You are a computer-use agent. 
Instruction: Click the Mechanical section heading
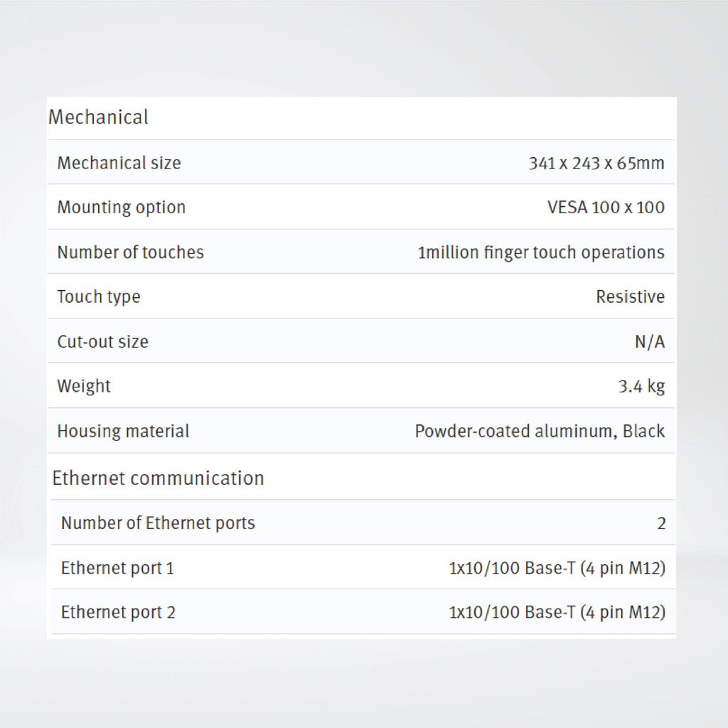click(x=98, y=117)
